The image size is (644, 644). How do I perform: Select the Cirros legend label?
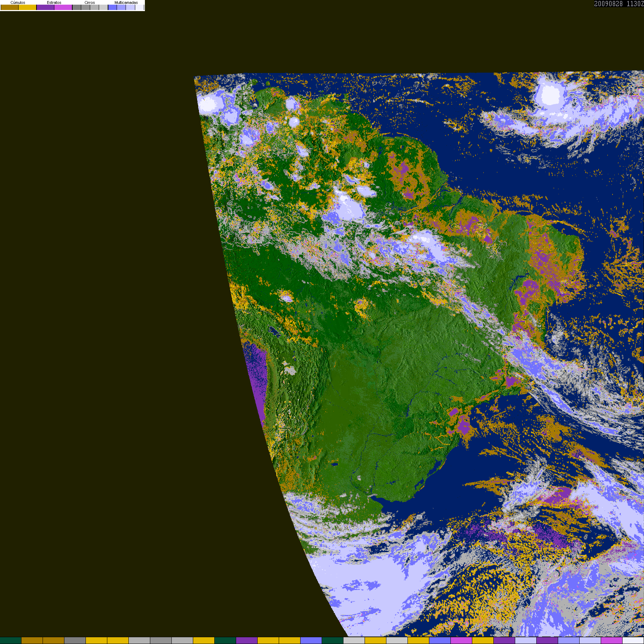(90, 3)
